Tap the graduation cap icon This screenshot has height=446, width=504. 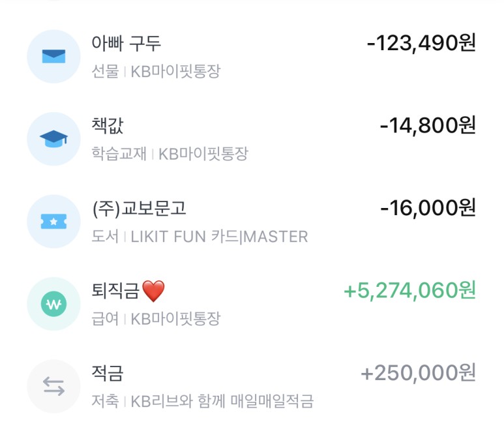coord(53,138)
